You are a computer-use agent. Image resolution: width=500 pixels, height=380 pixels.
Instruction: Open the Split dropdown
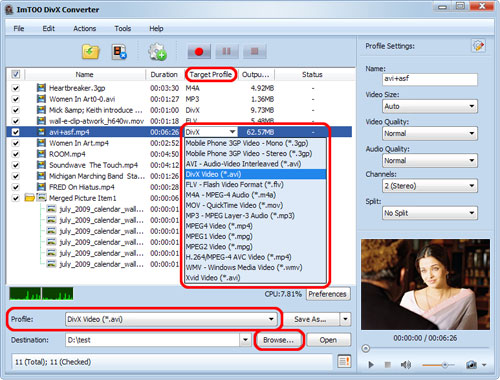[430, 213]
